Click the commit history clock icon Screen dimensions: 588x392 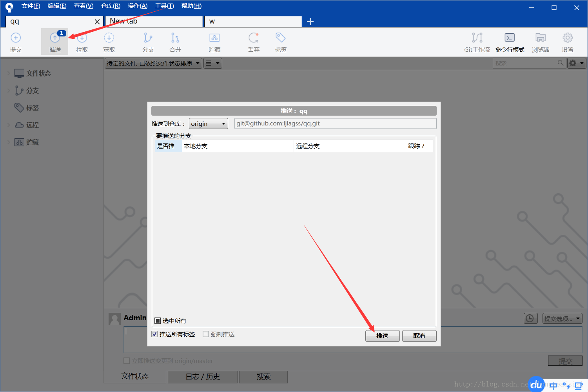[x=530, y=318]
